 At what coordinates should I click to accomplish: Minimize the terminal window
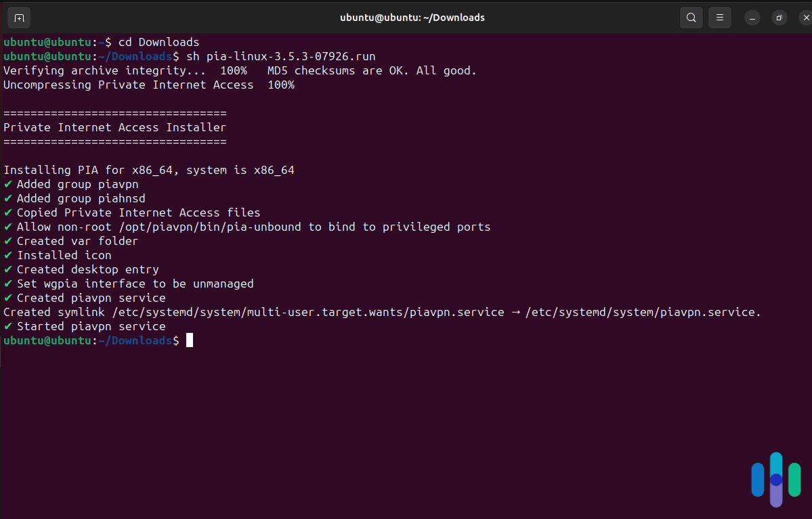click(x=752, y=18)
